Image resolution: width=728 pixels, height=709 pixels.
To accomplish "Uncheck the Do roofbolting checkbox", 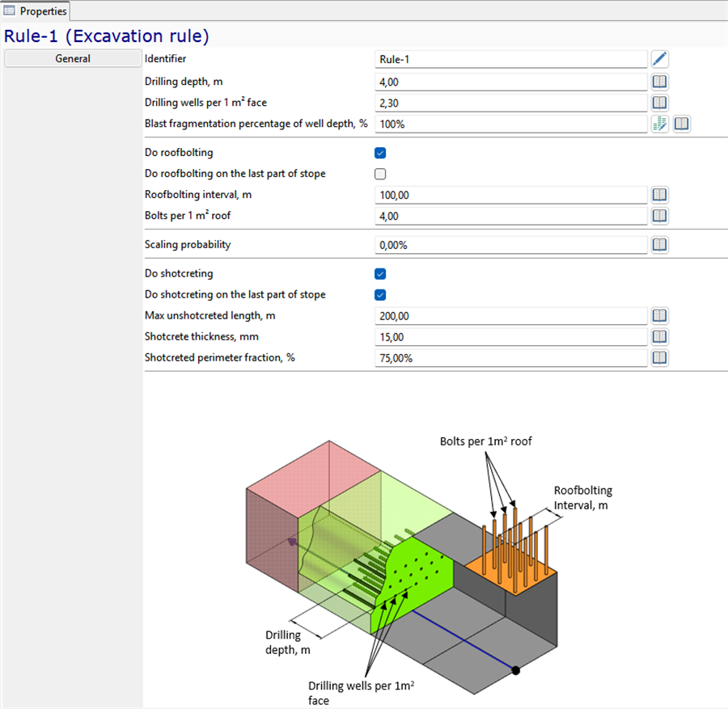I will click(380, 153).
